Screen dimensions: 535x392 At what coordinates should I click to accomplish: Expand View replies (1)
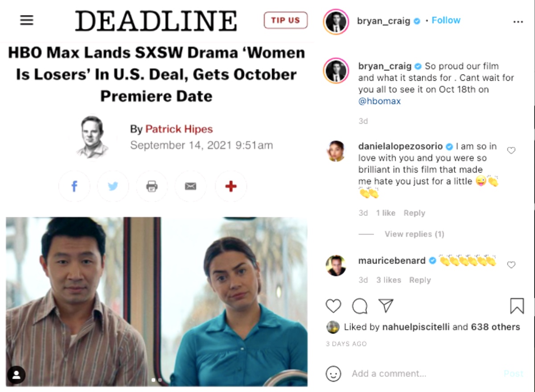pos(414,234)
